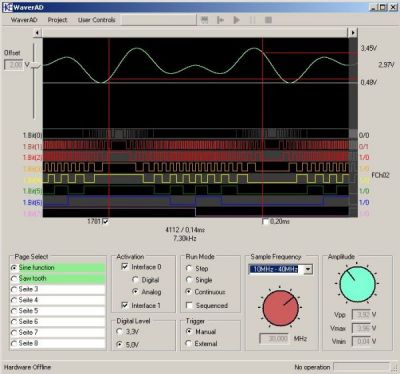Click the Vmax value field
The width and height of the screenshot is (400, 374).
click(361, 328)
